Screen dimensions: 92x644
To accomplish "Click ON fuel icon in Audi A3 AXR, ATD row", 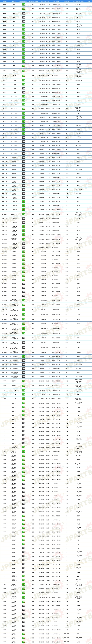I will click(24, 21).
